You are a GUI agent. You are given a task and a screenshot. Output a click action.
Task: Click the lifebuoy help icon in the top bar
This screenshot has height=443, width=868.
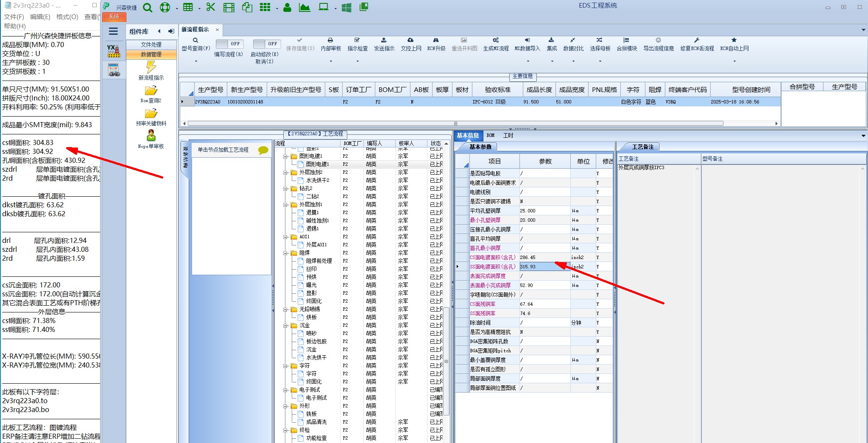[165, 8]
